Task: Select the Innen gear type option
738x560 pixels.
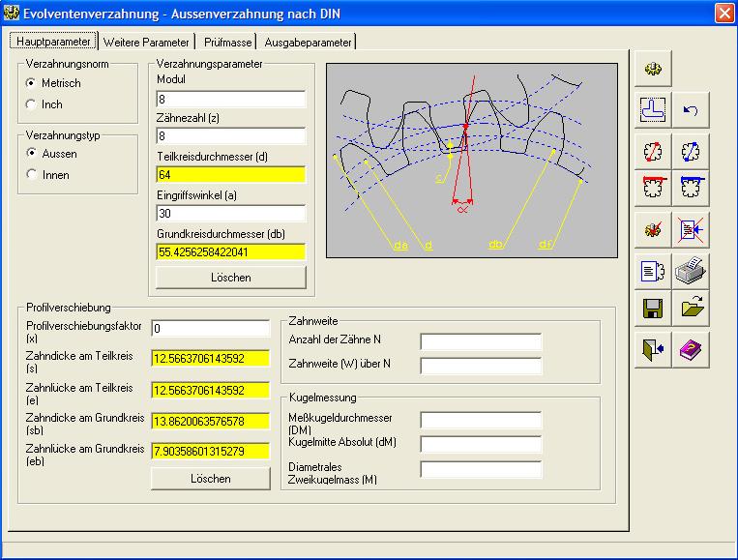Action: pos(31,175)
